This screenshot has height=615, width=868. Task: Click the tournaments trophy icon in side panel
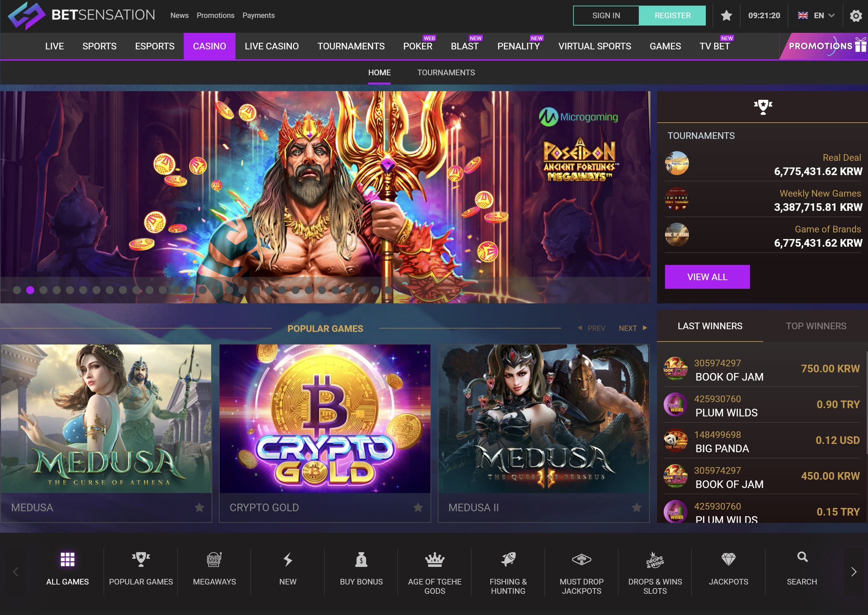point(763,107)
